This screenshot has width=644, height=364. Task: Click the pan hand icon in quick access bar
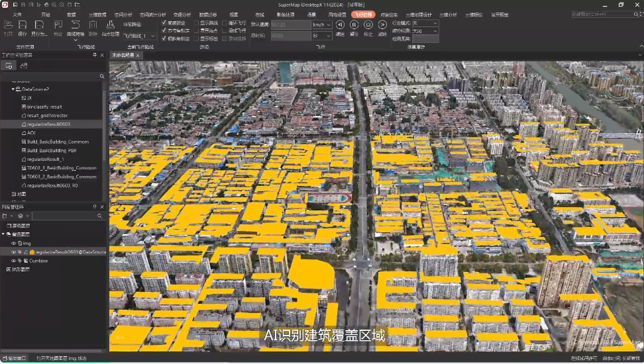coord(46,5)
